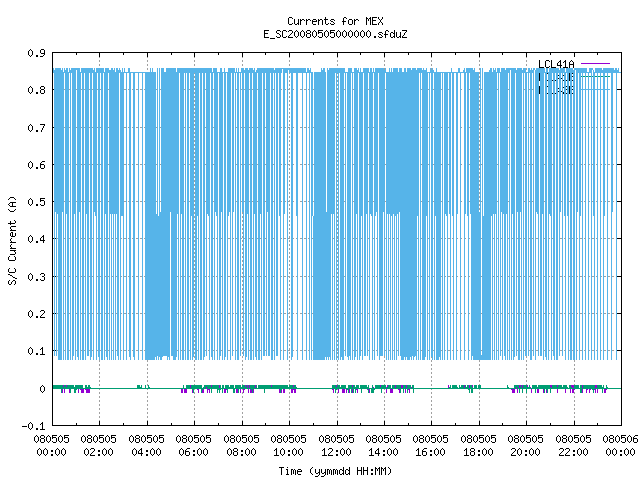640x480 pixels.
Task: Click the '080505' date label above 02:00
Action: 98,439
